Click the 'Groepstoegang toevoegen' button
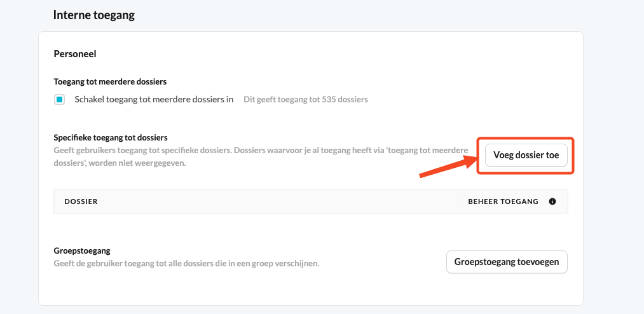 click(x=507, y=262)
